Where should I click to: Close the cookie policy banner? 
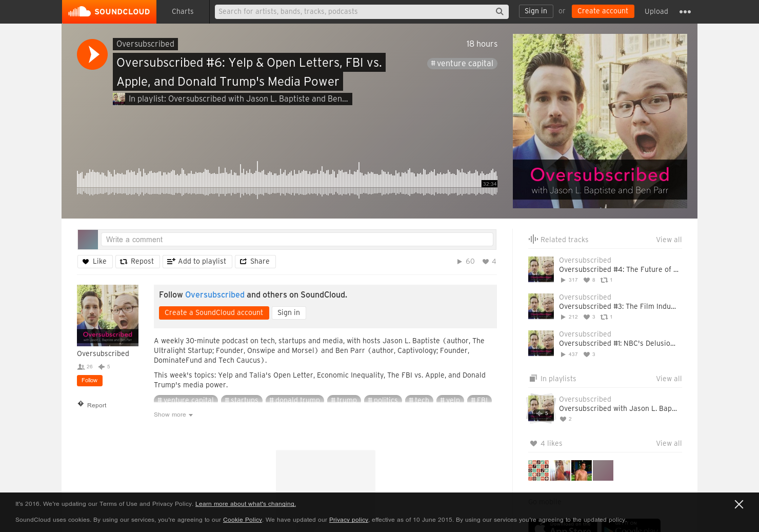739,504
